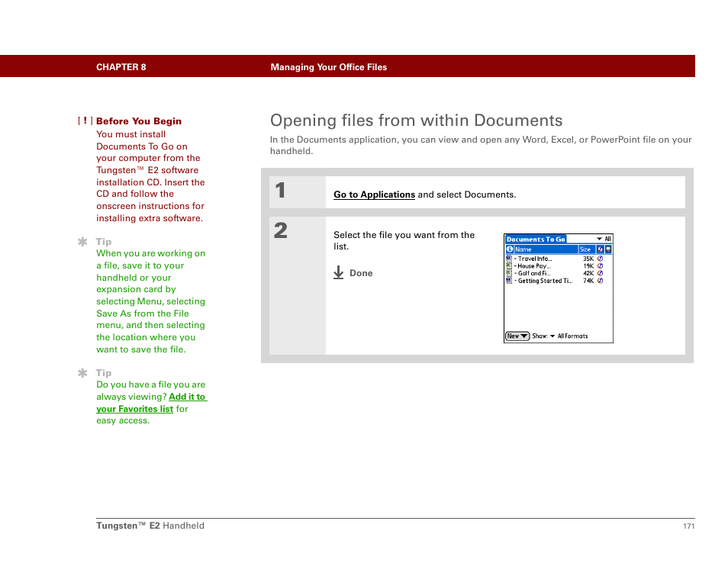Click the Opening files from within Documents heading
This screenshot has width=728, height=563.
pyautogui.click(x=416, y=121)
